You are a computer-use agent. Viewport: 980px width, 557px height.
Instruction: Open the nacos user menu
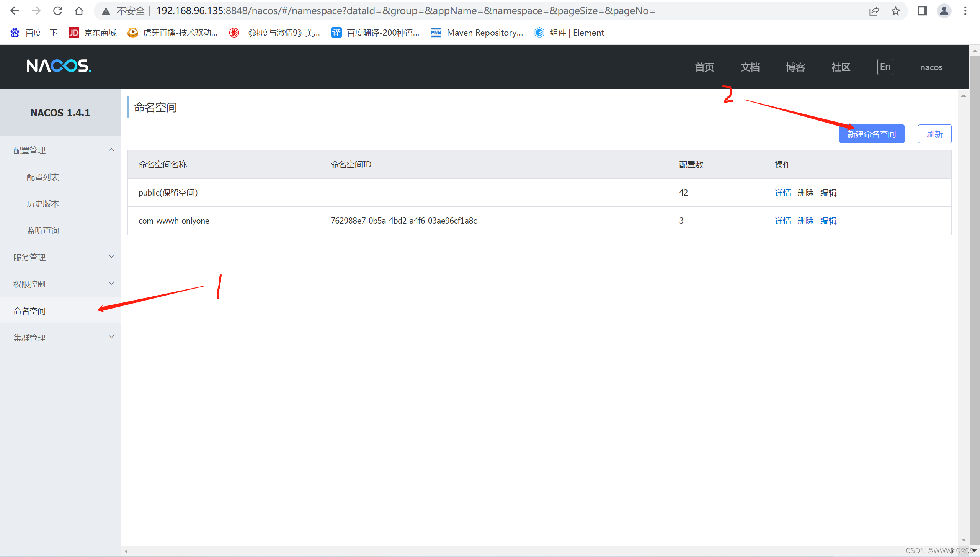931,67
